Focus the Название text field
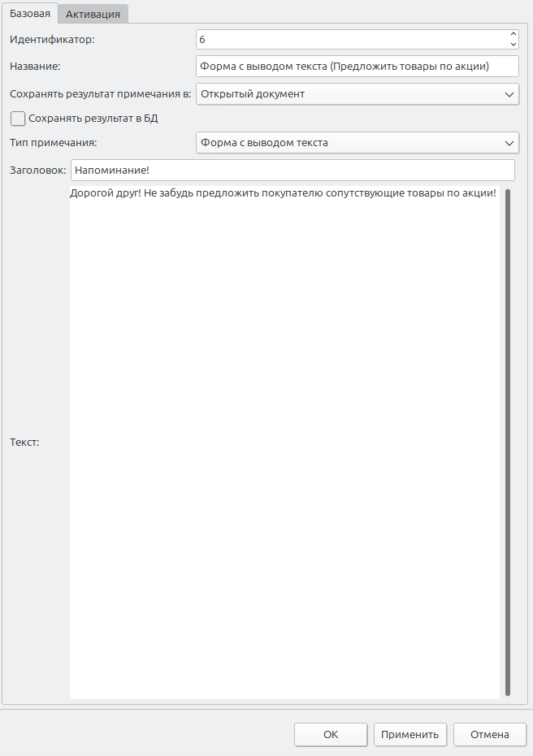533x756 pixels. pyautogui.click(x=357, y=67)
